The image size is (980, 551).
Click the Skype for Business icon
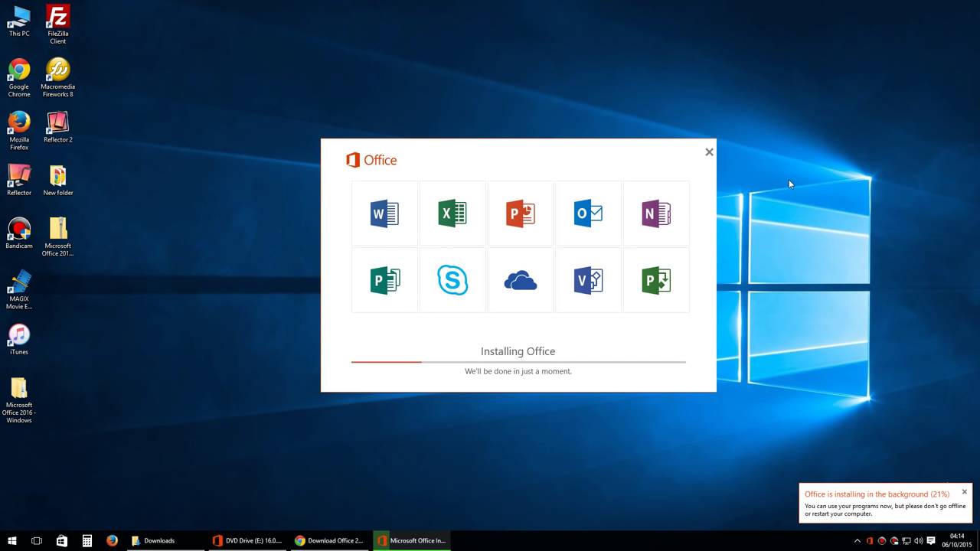(452, 280)
